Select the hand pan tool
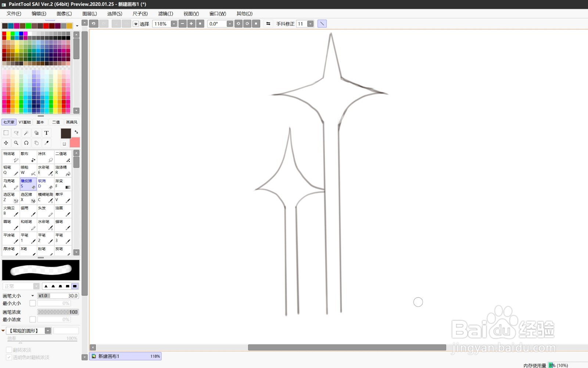 [36, 143]
